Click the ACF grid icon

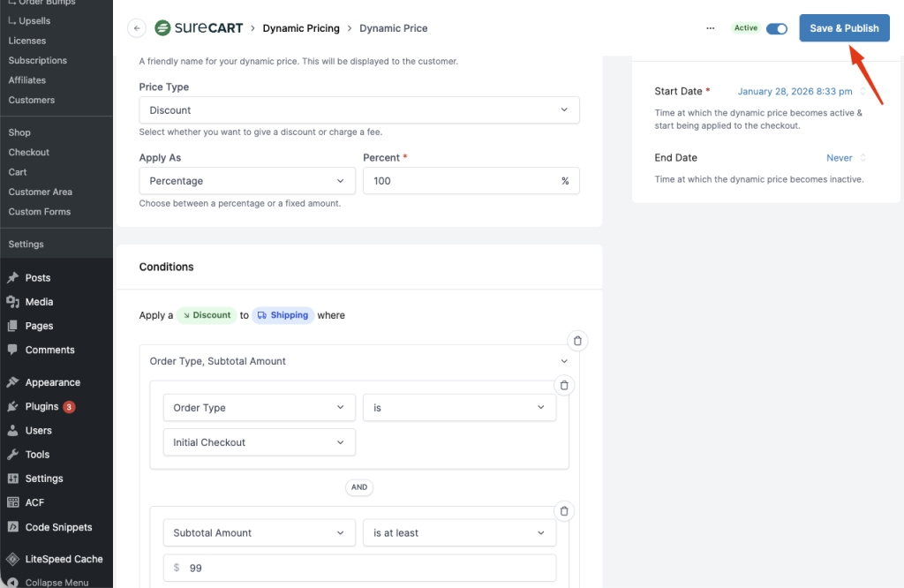click(x=12, y=502)
